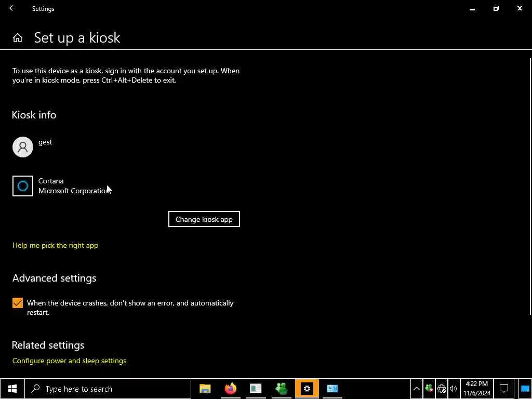Click the Kiosk info heading

34,115
